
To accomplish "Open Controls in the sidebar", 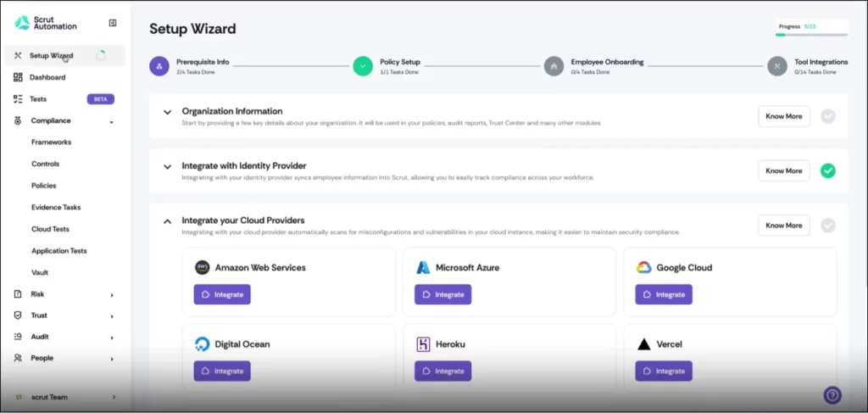I will [46, 164].
